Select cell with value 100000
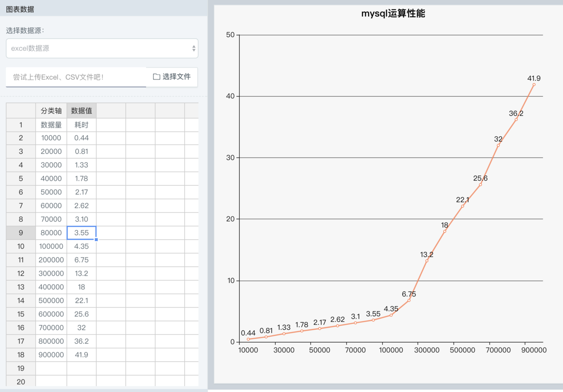Image resolution: width=563 pixels, height=392 pixels. coord(51,246)
